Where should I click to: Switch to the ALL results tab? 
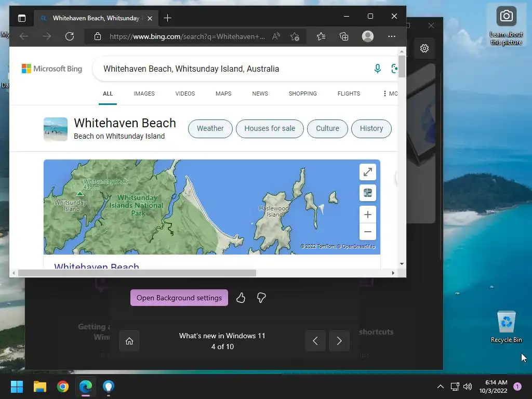(108, 94)
